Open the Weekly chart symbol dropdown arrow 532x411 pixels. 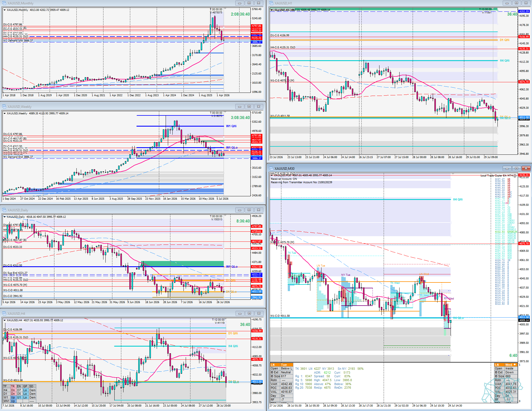tap(5, 113)
